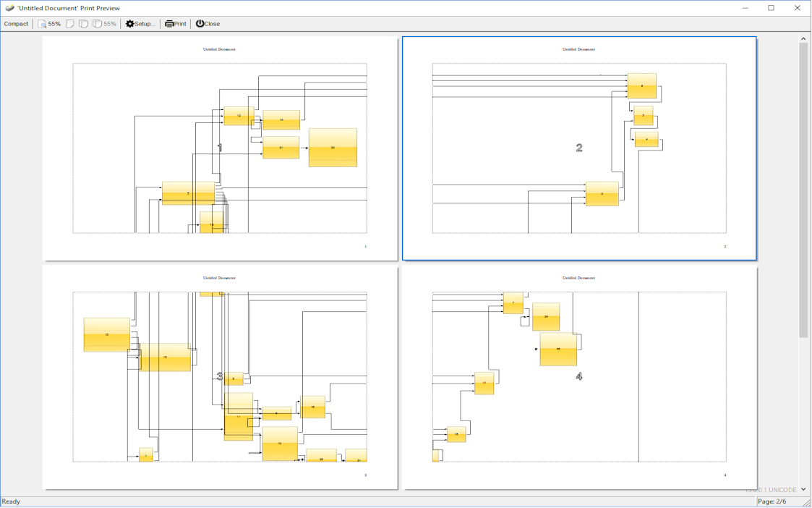Select the multi-page view icon
The image size is (812, 508).
pyautogui.click(x=98, y=24)
